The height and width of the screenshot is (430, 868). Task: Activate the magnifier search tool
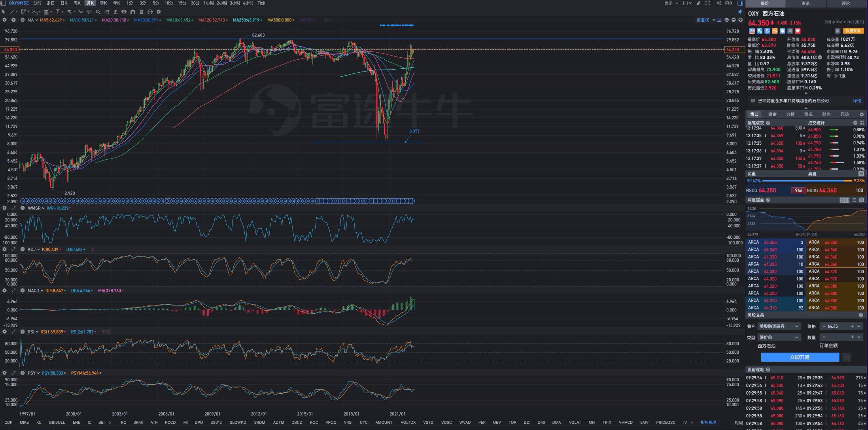98,12
